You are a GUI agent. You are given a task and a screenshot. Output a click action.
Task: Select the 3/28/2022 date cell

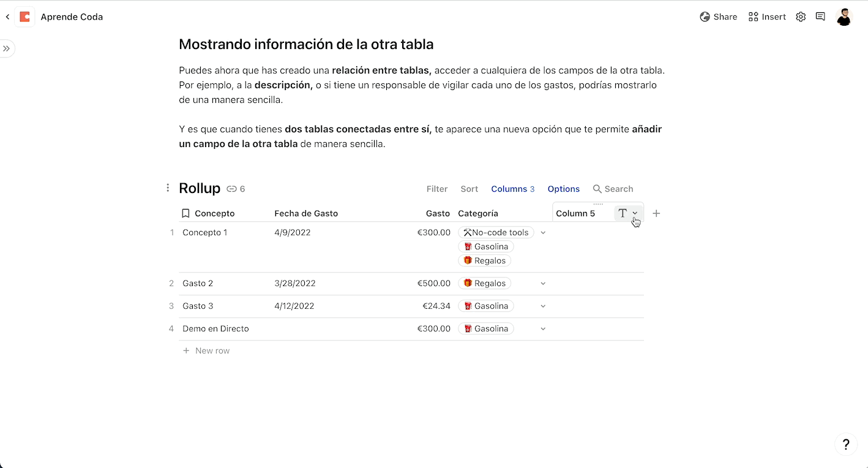pos(295,283)
